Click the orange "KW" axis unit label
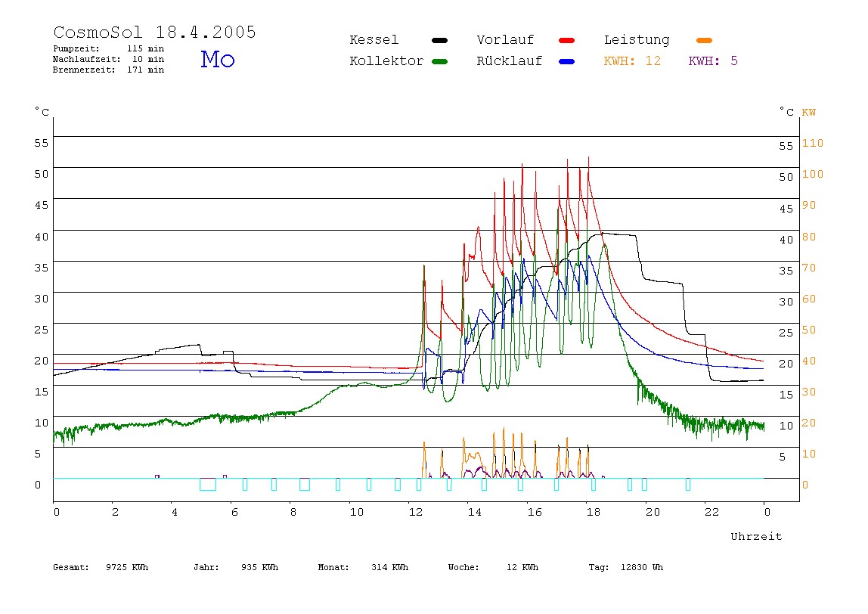Viewport: 868px width, 614px height. point(809,113)
